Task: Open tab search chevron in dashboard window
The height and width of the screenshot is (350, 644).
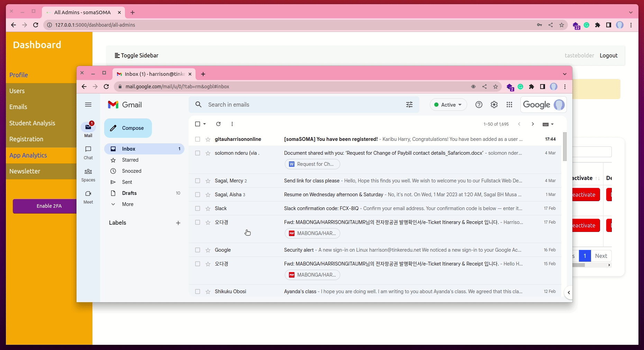Action: pos(631,12)
